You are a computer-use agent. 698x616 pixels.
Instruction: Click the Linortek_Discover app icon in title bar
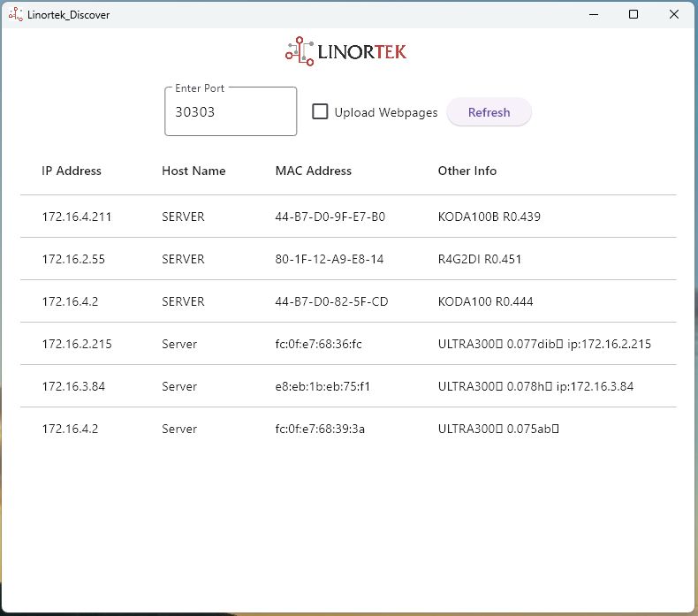[16, 15]
